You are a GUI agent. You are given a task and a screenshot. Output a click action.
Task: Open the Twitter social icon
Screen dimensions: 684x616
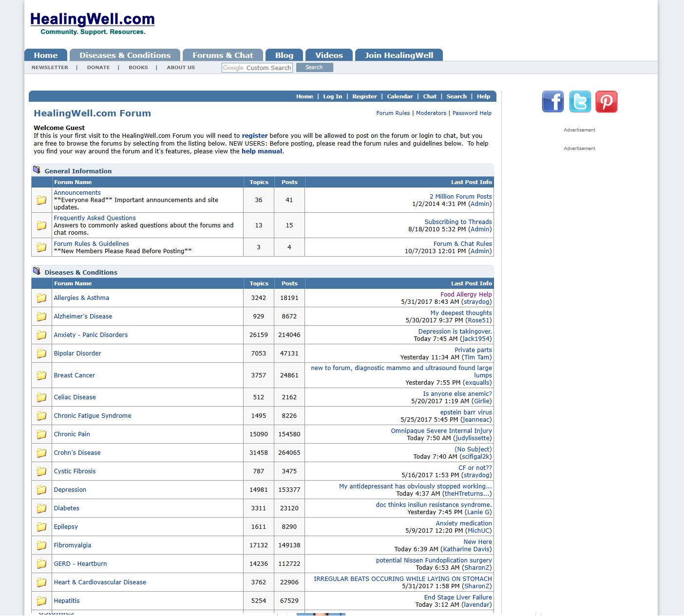580,102
